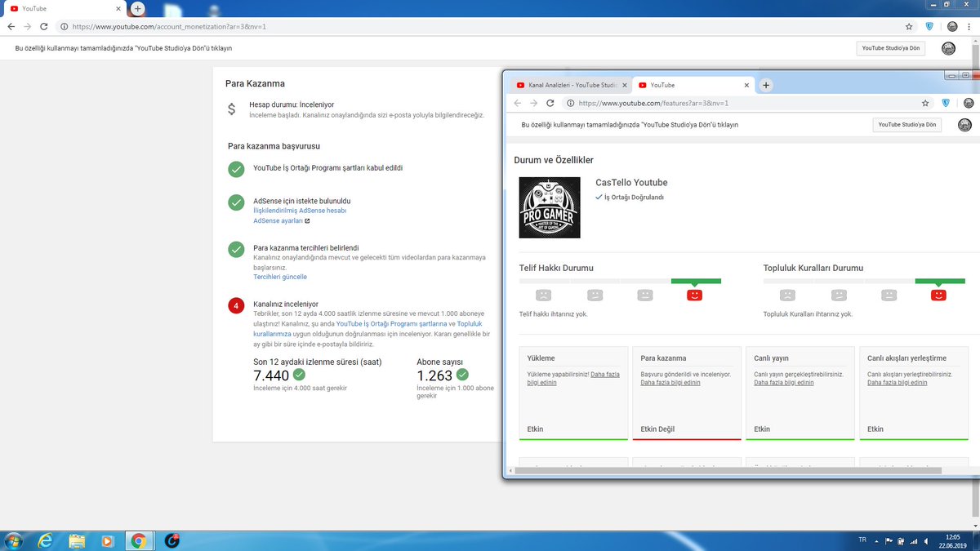Open channel account avatar on features page
Image resolution: width=980 pixels, height=551 pixels.
(x=964, y=125)
